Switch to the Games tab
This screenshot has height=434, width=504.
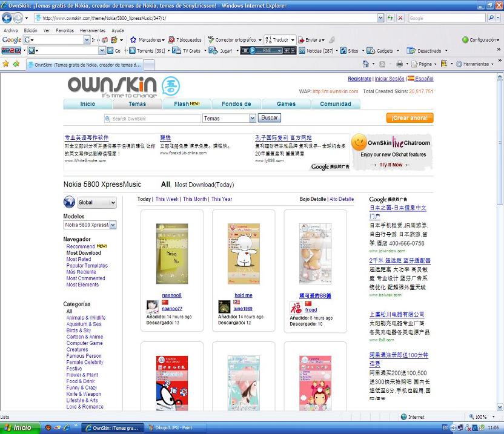(286, 104)
